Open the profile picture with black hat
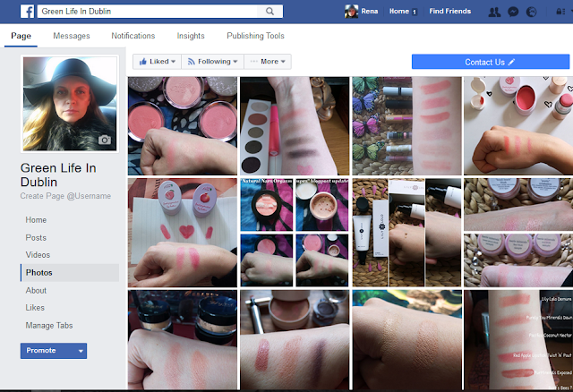The image size is (573, 392). point(70,104)
